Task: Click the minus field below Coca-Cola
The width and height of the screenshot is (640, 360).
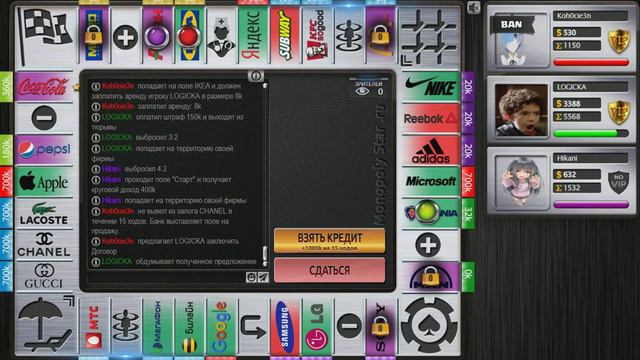Action: click(x=44, y=118)
